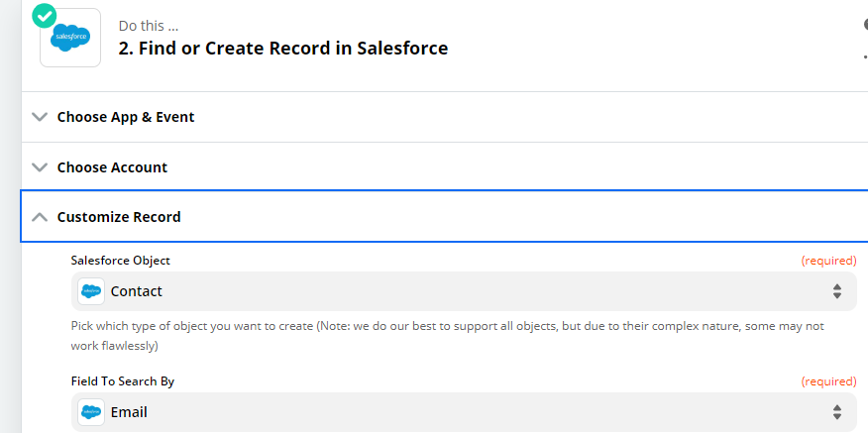The height and width of the screenshot is (433, 868).
Task: Click the Salesforce Object field label
Action: 121,261
